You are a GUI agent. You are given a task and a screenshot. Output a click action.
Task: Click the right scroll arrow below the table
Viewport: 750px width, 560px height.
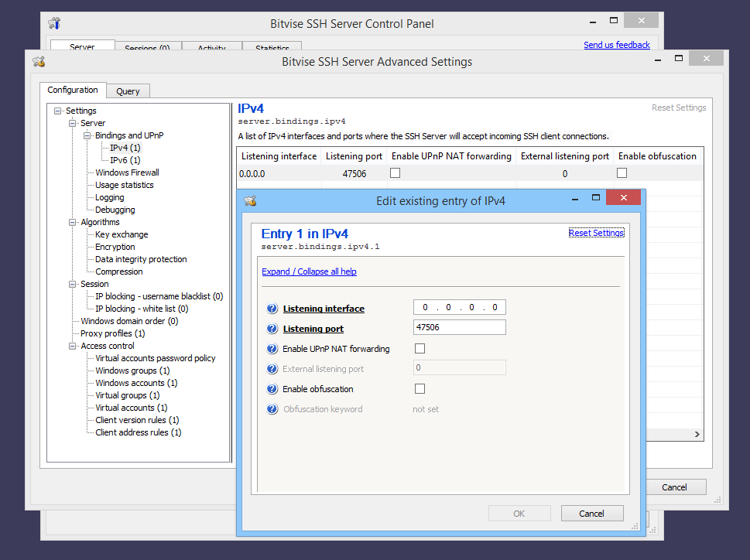pyautogui.click(x=697, y=434)
